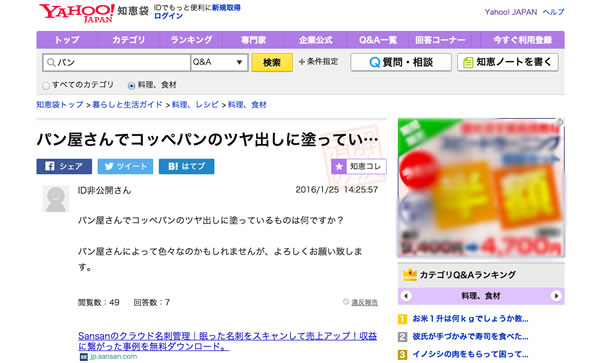The image size is (600, 363).
Task: Go to previous category with left arrow
Action: pyautogui.click(x=406, y=296)
